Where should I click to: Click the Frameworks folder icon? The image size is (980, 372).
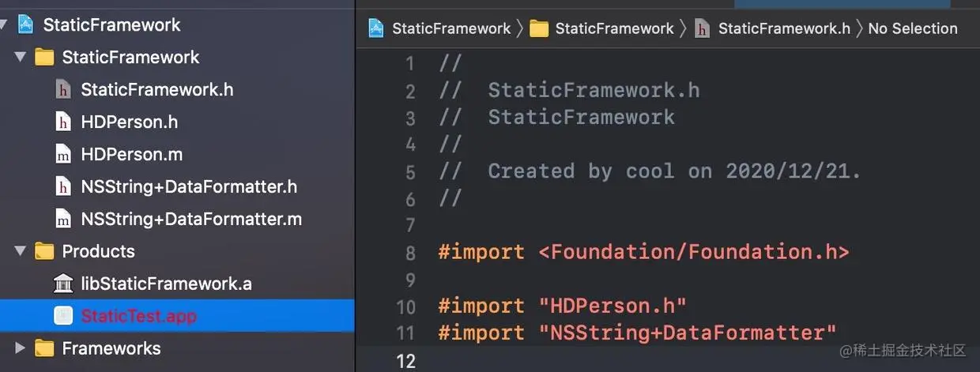coord(44,348)
